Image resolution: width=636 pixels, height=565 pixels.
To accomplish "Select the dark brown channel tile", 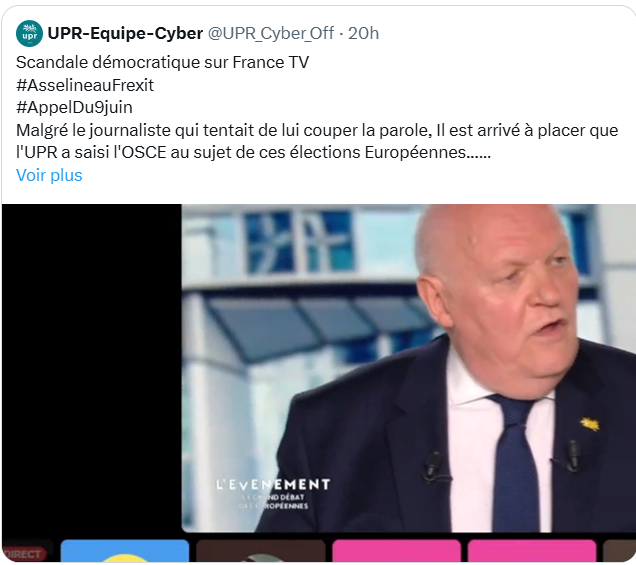I will coord(261,551).
